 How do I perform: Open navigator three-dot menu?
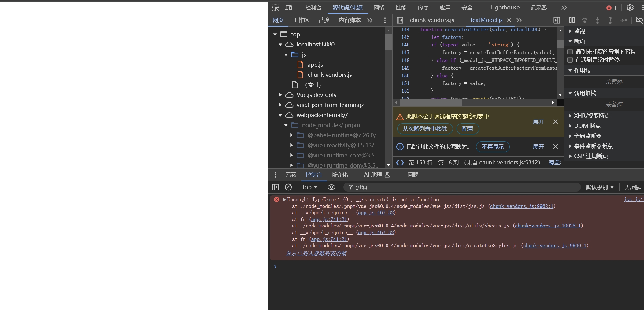click(385, 20)
